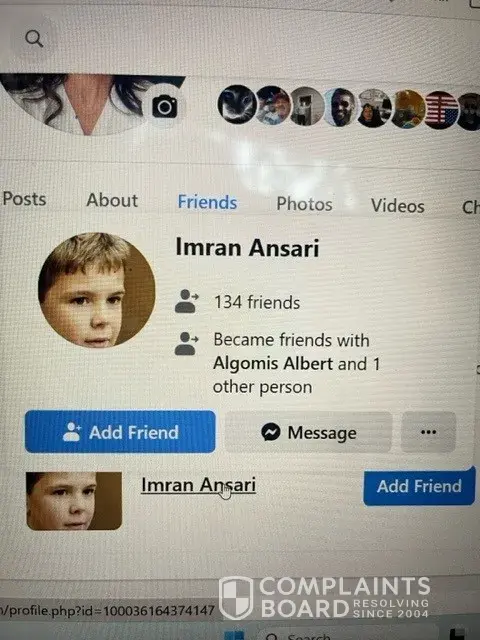Click the Messenger icon in Message button

pos(271,432)
